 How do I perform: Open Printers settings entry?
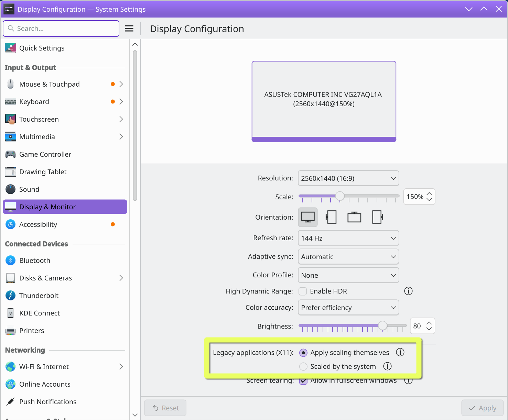click(65, 331)
